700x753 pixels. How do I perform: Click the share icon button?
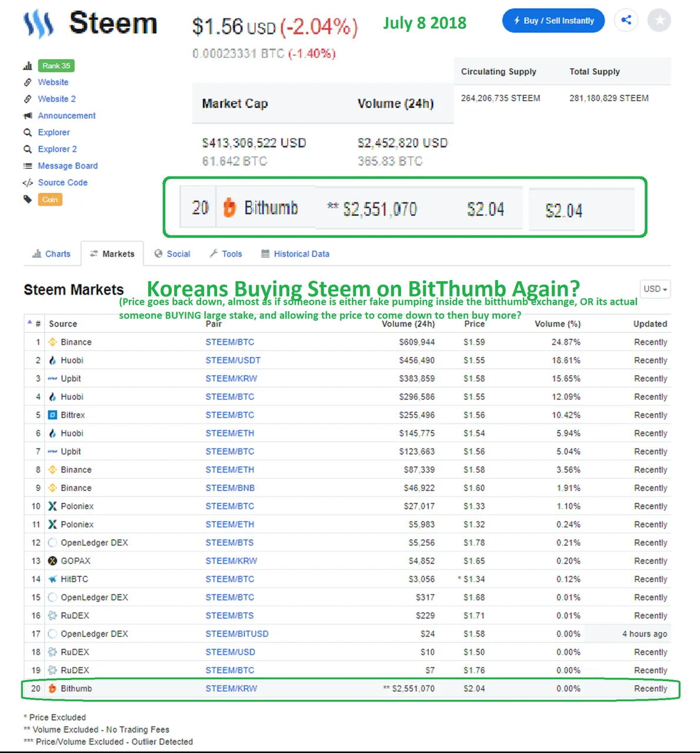pyautogui.click(x=626, y=20)
